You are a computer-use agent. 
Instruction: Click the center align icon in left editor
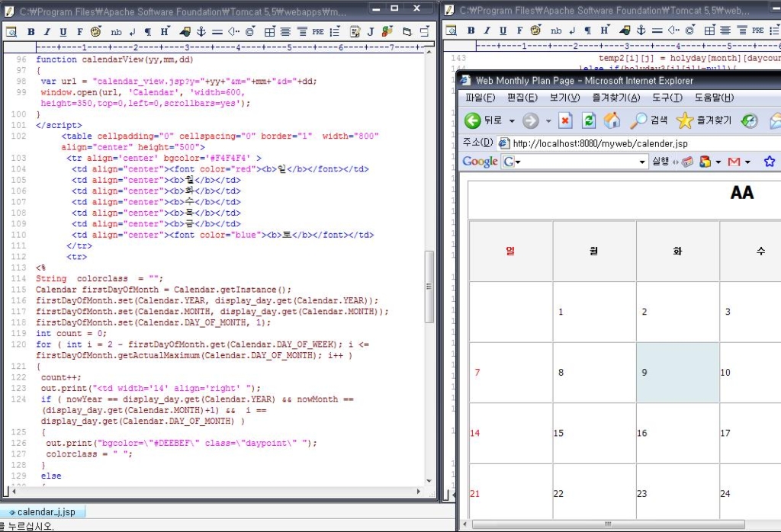click(x=285, y=32)
